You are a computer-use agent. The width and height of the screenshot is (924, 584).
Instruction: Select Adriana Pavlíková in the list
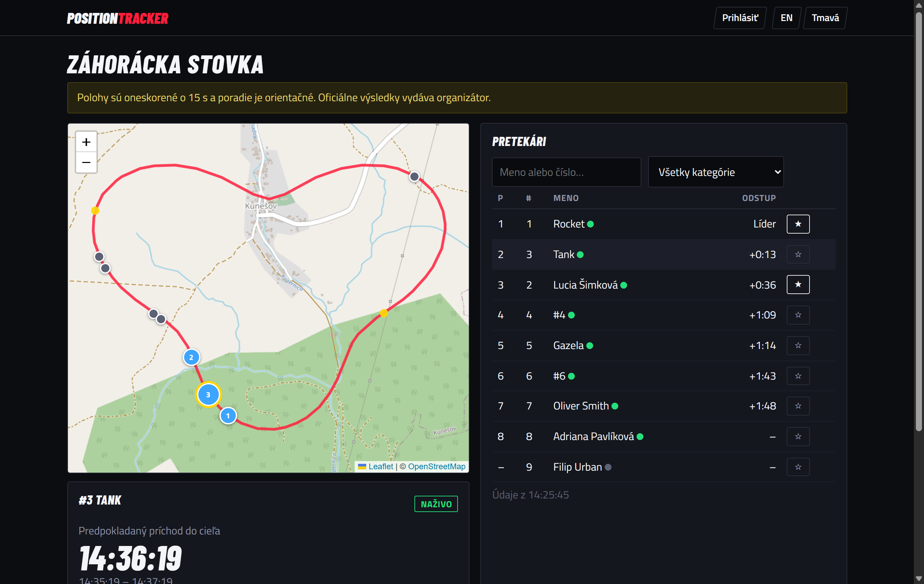593,436
